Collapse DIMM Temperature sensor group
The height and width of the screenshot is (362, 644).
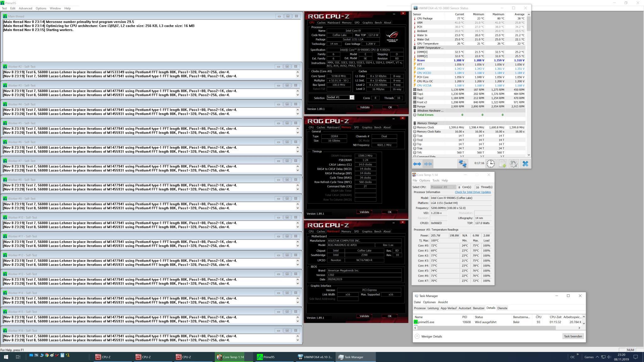(415, 48)
